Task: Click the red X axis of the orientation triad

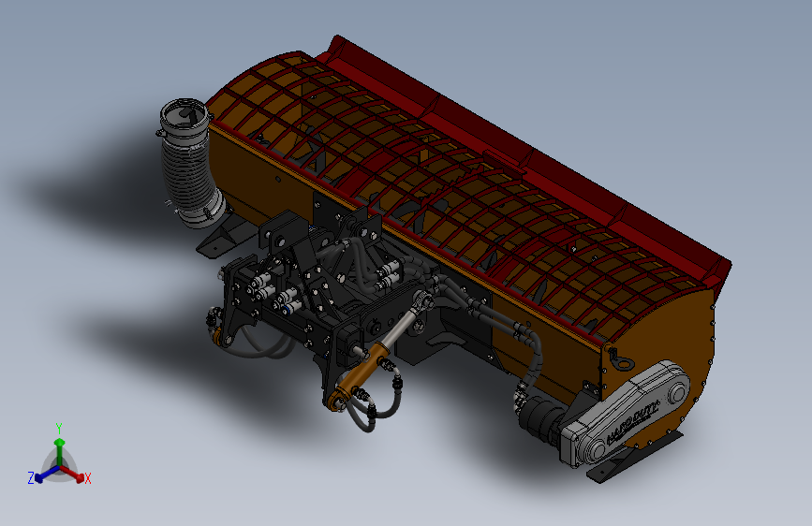Action: (72, 473)
